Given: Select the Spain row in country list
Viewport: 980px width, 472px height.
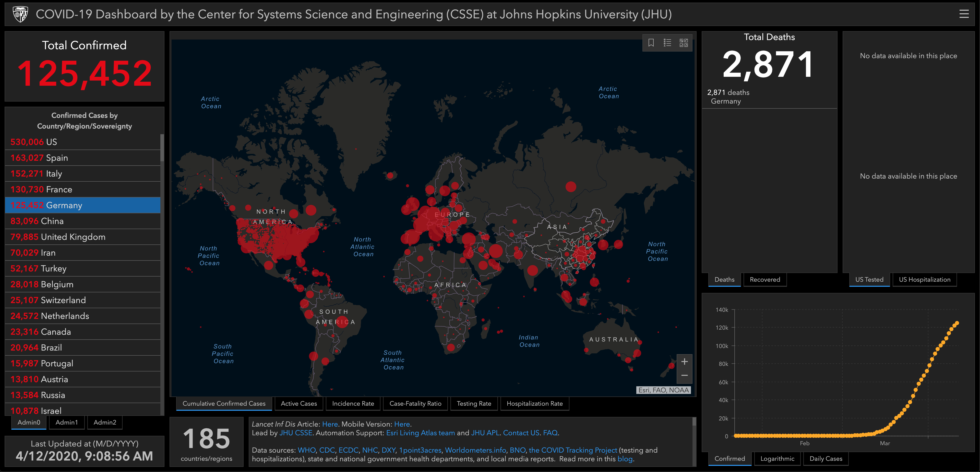Looking at the screenshot, I should (x=82, y=158).
